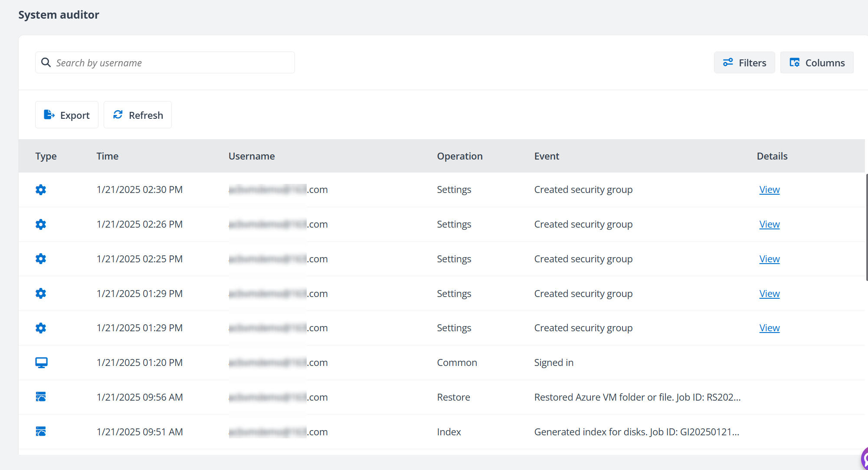Screen dimensions: 868x470
Task: Click the last View link at 01:29 PM
Action: coord(769,328)
